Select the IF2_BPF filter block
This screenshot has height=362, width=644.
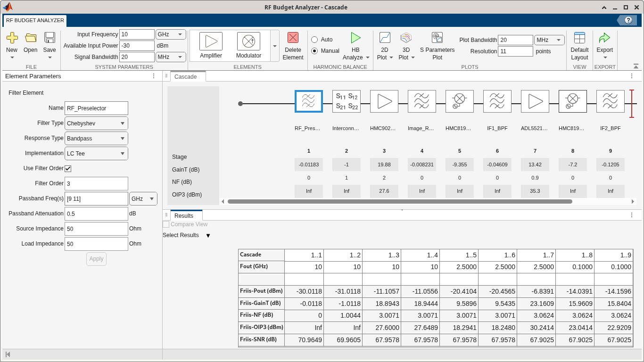click(x=611, y=101)
